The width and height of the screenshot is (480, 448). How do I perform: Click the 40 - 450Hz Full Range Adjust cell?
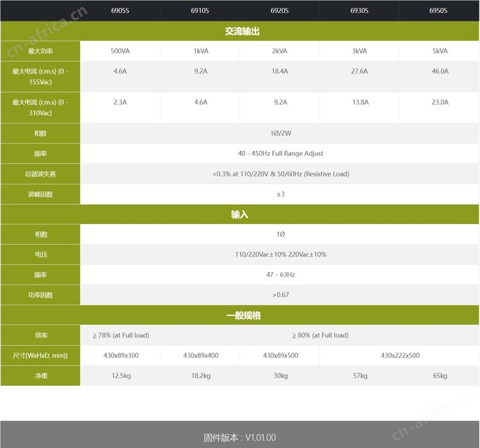pyautogui.click(x=280, y=154)
